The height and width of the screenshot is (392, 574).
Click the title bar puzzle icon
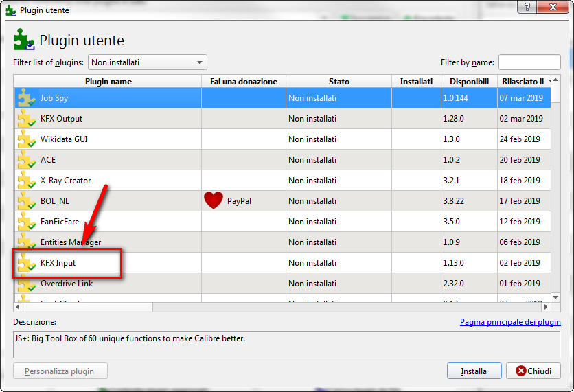pos(11,10)
